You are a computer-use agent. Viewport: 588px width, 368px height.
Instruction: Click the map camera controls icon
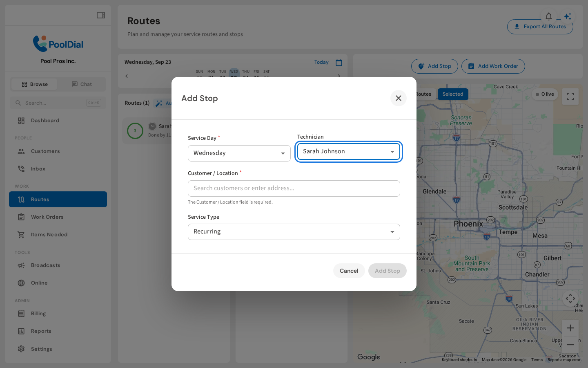pyautogui.click(x=570, y=298)
